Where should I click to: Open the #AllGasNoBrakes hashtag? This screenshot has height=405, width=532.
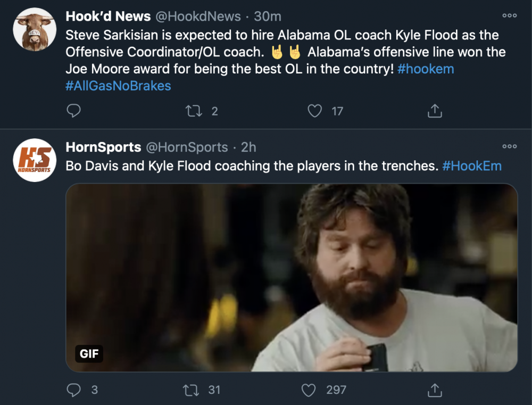pyautogui.click(x=118, y=86)
